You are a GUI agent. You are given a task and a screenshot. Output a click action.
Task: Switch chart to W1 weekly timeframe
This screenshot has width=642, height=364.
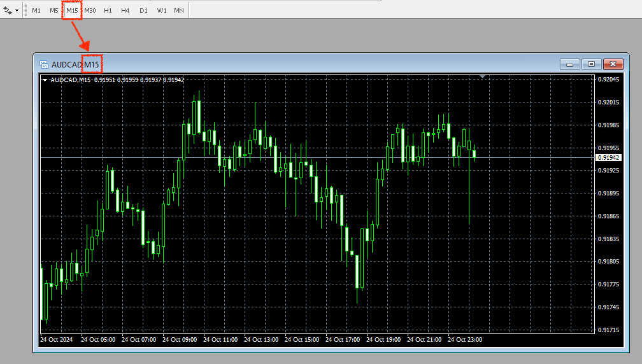click(162, 11)
